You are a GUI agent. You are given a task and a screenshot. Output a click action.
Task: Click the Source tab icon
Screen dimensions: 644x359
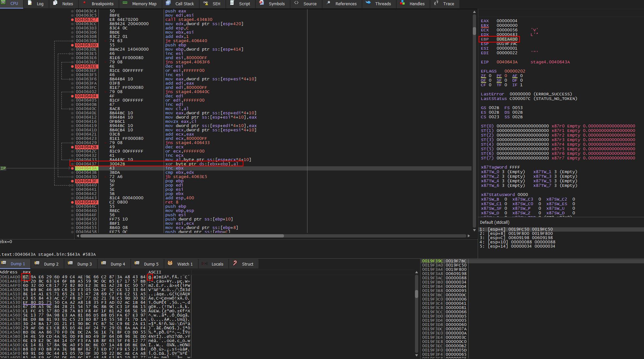pos(296,3)
